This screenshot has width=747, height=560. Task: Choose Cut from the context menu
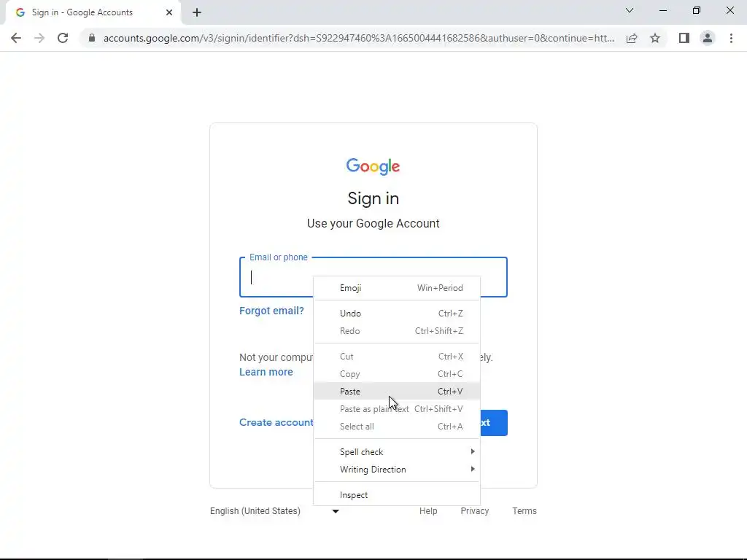point(396,357)
